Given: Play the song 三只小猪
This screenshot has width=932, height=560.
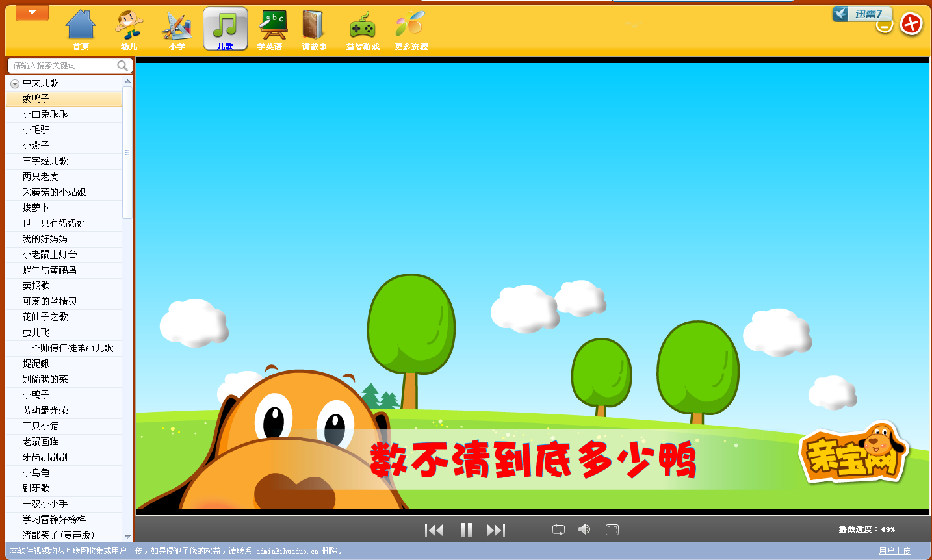Looking at the screenshot, I should 64,426.
